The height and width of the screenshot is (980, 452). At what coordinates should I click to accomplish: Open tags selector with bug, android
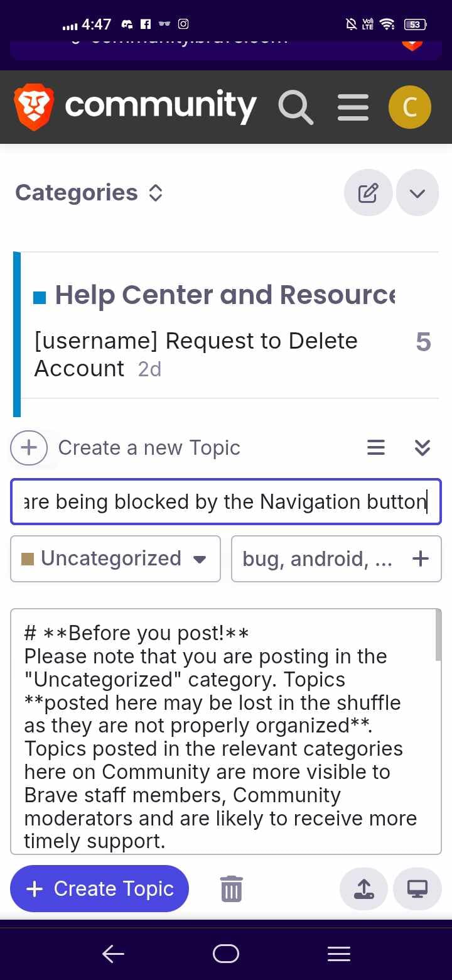click(x=336, y=558)
